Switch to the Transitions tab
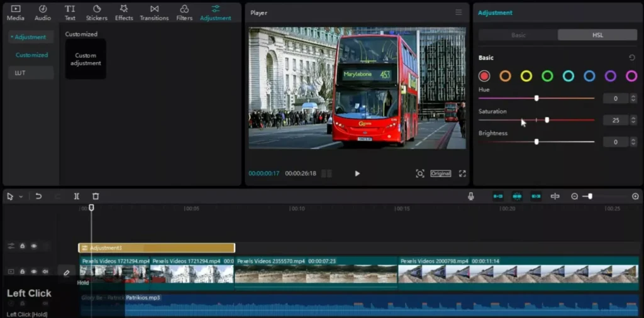644x318 pixels. pyautogui.click(x=154, y=13)
